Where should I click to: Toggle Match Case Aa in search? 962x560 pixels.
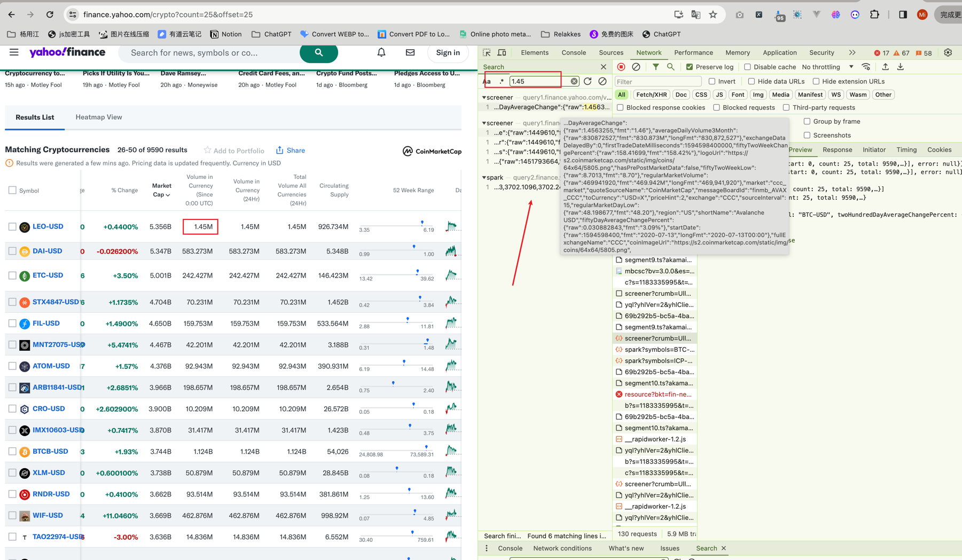coord(487,81)
